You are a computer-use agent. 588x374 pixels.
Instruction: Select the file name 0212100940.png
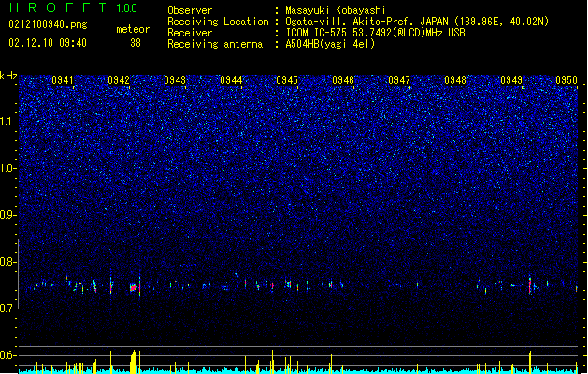[48, 24]
